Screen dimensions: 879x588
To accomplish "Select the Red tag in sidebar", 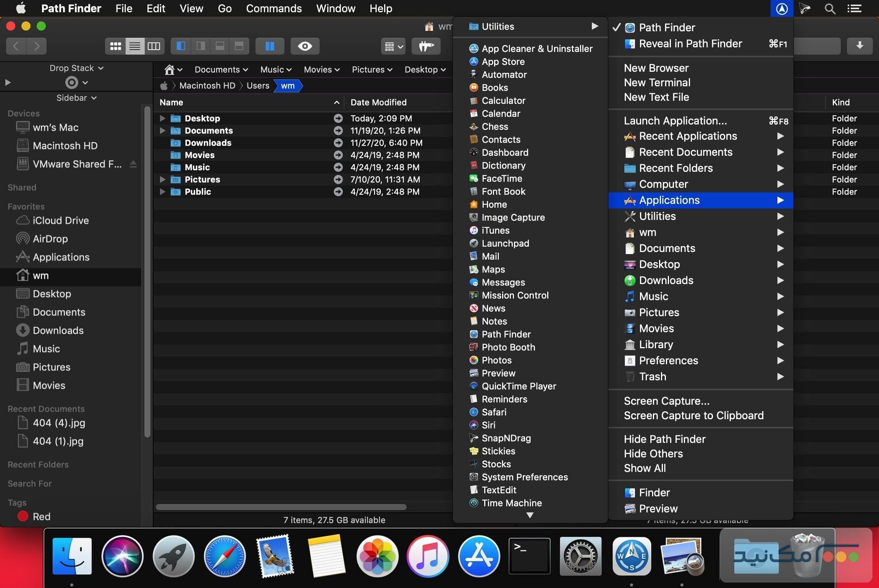I will pyautogui.click(x=41, y=517).
